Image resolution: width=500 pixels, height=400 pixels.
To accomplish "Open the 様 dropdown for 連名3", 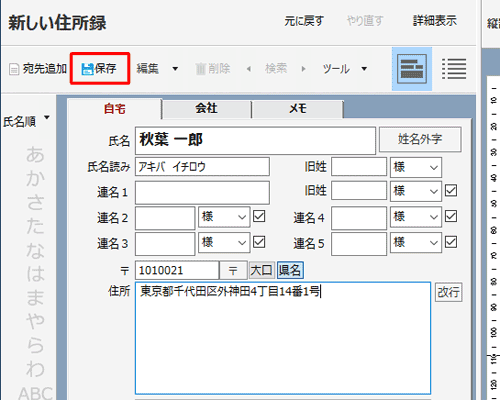I will 224,243.
